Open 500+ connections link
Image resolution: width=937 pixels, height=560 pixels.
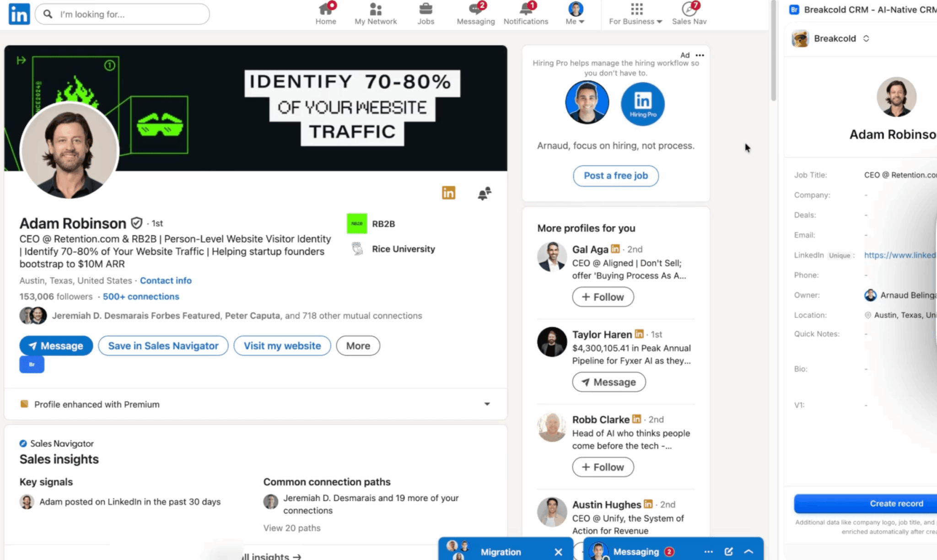tap(141, 296)
